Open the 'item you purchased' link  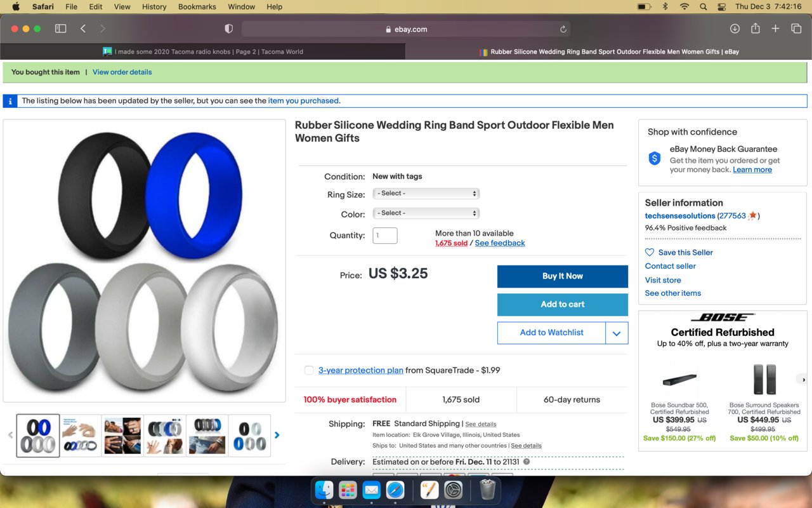(303, 100)
